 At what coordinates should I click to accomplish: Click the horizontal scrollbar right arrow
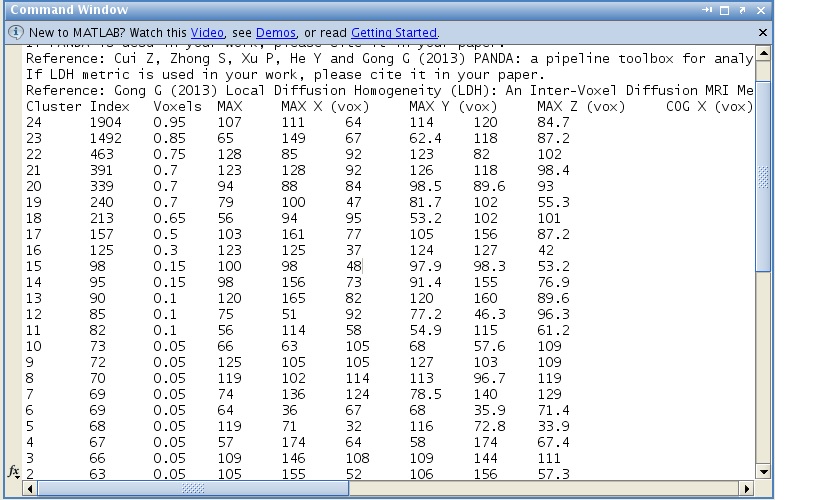click(748, 488)
